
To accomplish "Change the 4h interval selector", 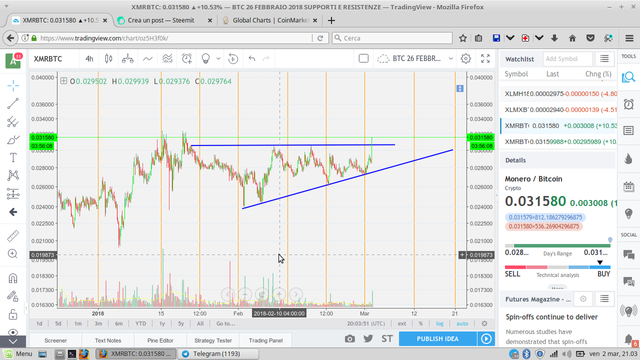I will [89, 59].
